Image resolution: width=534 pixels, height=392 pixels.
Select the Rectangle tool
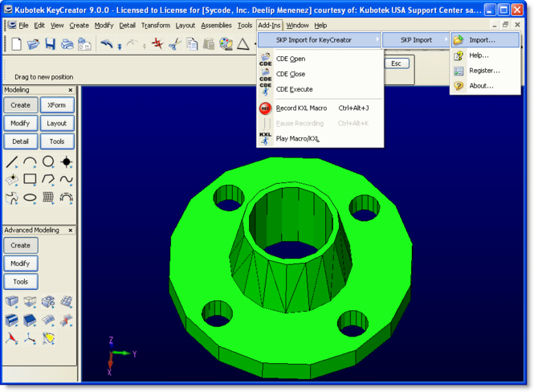tap(30, 179)
